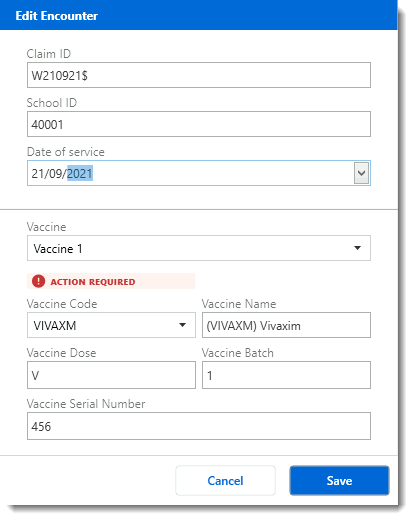Click the Action Required banner text
The height and width of the screenshot is (520, 413).
pyautogui.click(x=93, y=282)
